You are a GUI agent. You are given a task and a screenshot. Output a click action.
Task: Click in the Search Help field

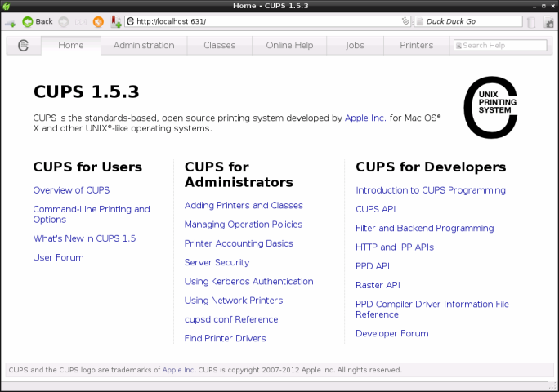coord(500,46)
